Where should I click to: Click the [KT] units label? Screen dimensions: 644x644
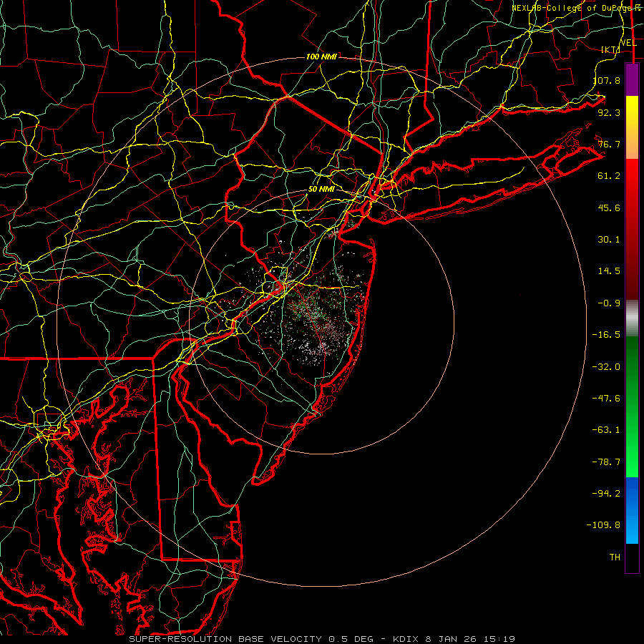610,49
